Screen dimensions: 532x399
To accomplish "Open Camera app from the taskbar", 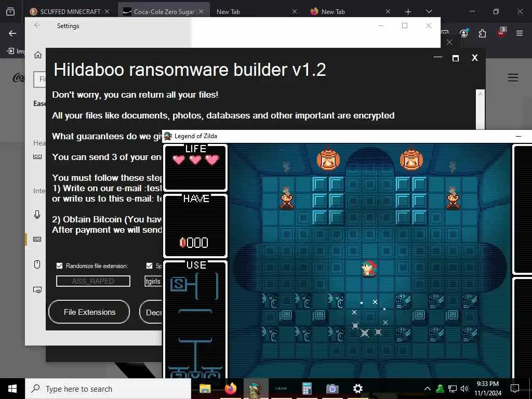I will (332, 389).
